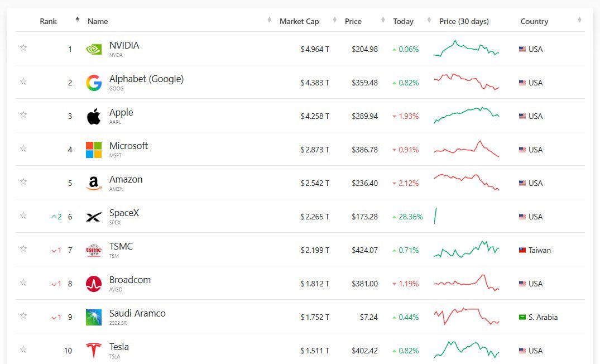The image size is (600, 364).
Task: Click the TSMC logo icon
Action: pos(94,250)
